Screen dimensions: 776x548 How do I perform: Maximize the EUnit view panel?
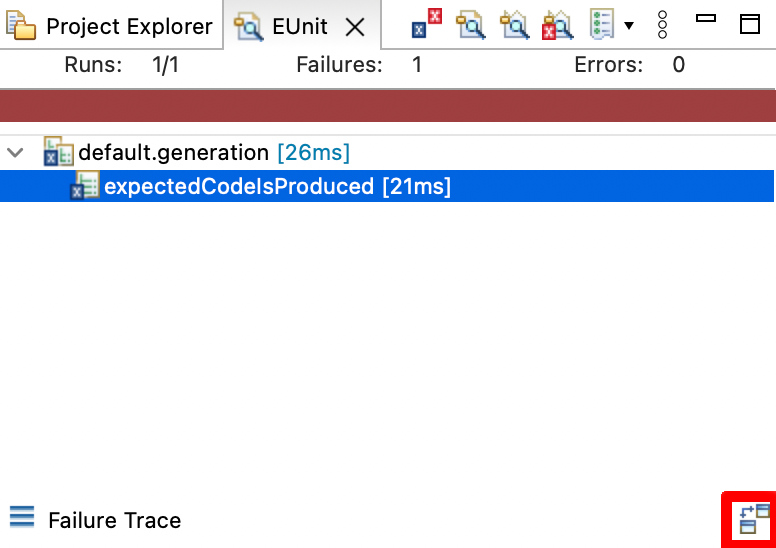[750, 24]
